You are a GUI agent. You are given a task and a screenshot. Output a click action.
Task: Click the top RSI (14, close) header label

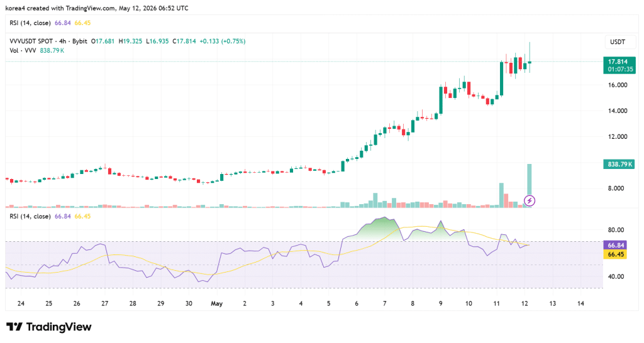[30, 23]
